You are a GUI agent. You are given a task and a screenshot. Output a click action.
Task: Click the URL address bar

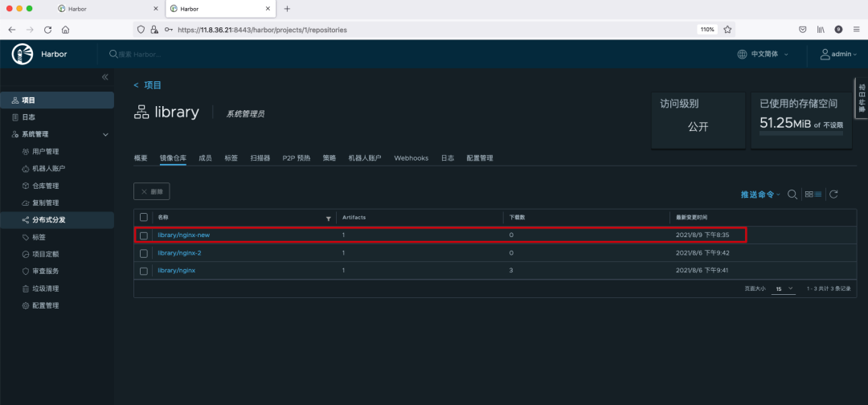pos(435,29)
